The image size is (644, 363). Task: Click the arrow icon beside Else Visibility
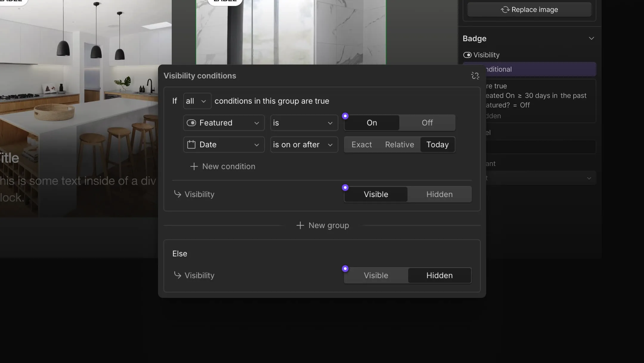[x=177, y=275]
